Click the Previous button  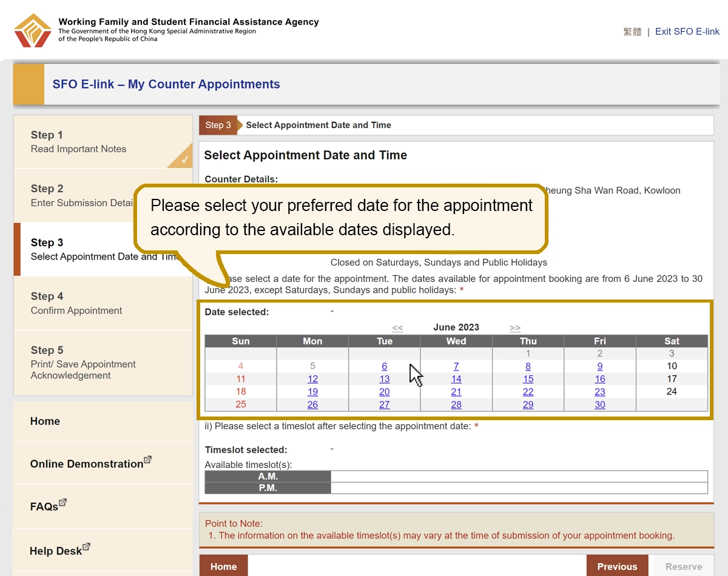[x=617, y=566]
